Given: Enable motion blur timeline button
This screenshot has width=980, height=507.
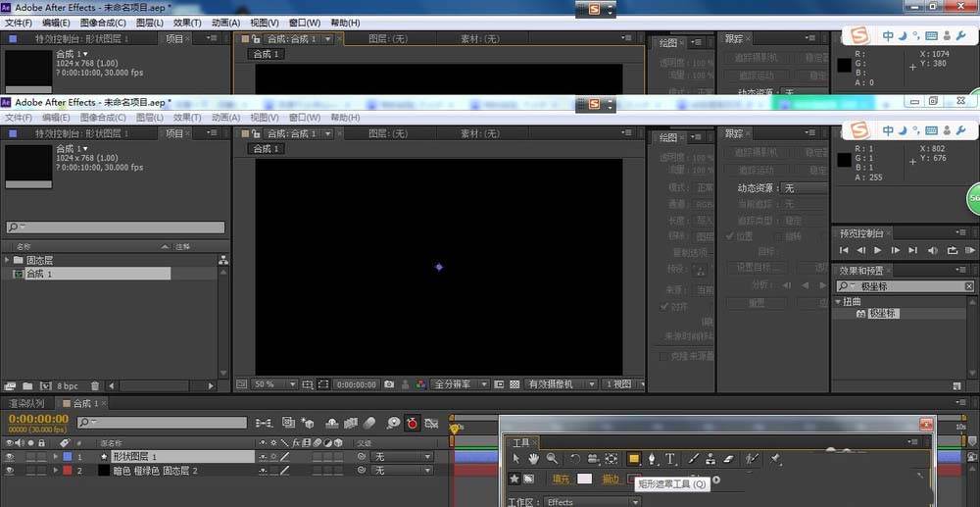Looking at the screenshot, I should tap(368, 424).
